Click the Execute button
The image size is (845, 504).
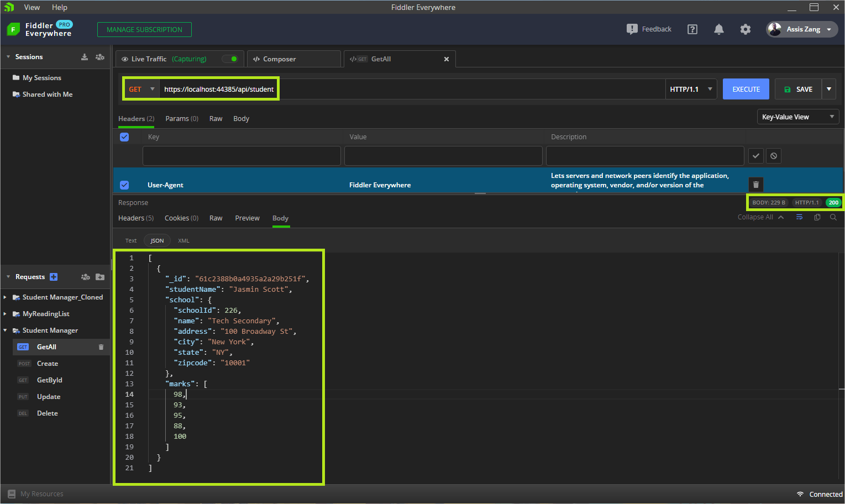pyautogui.click(x=746, y=89)
